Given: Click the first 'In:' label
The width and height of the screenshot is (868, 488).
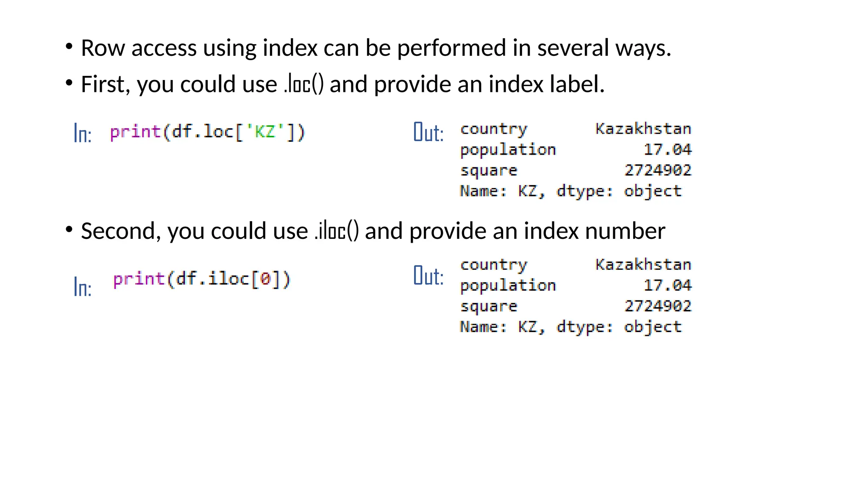Looking at the screenshot, I should [x=83, y=133].
